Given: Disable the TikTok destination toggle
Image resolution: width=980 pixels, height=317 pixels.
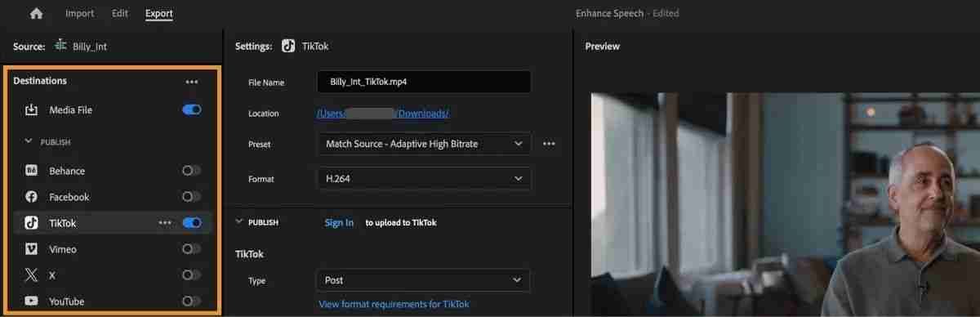Looking at the screenshot, I should coord(192,222).
